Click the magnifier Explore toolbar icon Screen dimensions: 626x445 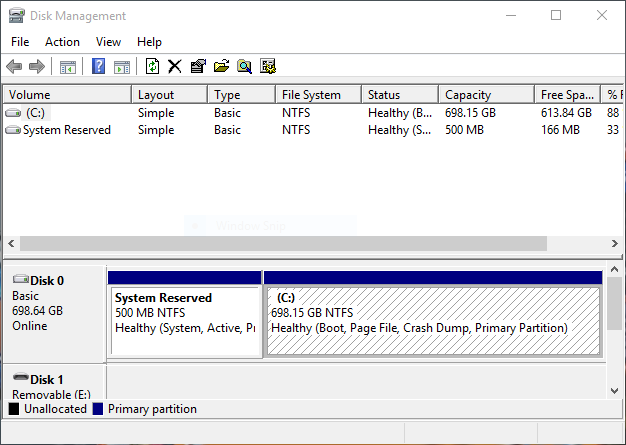point(244,66)
